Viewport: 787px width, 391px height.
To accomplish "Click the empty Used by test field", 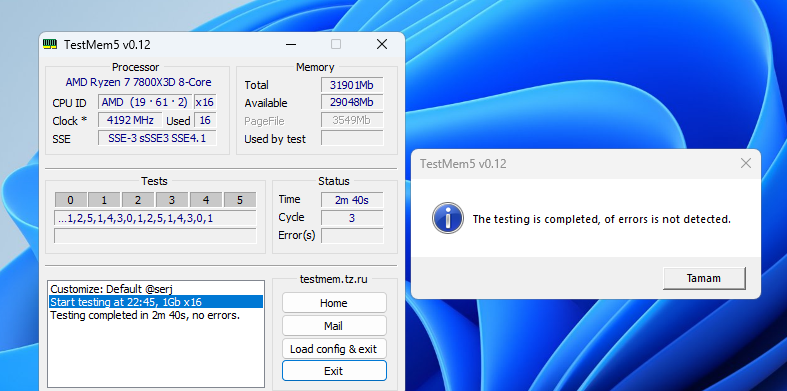I will 352,139.
